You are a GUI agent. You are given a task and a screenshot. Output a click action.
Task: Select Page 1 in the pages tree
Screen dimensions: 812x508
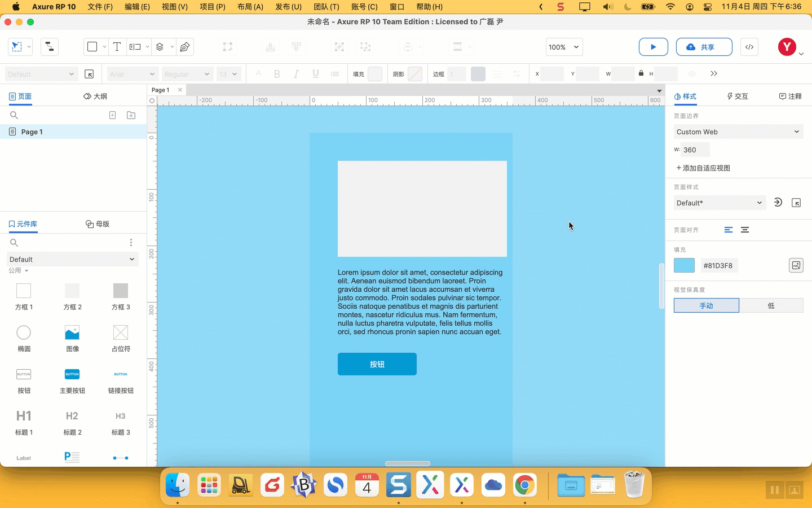73,132
